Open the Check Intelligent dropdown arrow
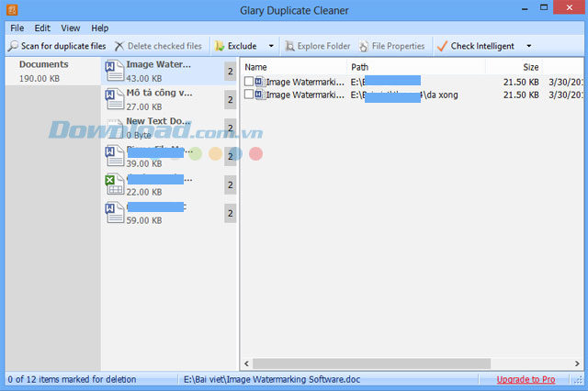Viewport: 588px width, 391px height. click(529, 46)
